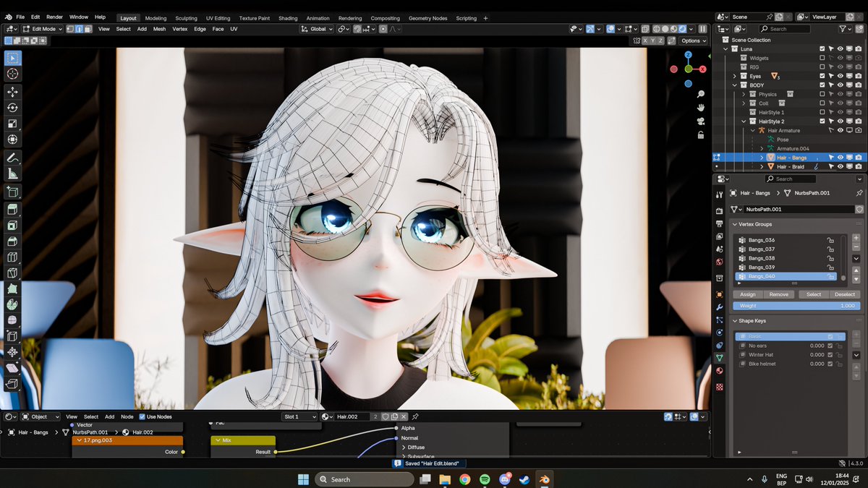Collapse the BODY collection
The width and height of the screenshot is (868, 488).
coord(733,85)
